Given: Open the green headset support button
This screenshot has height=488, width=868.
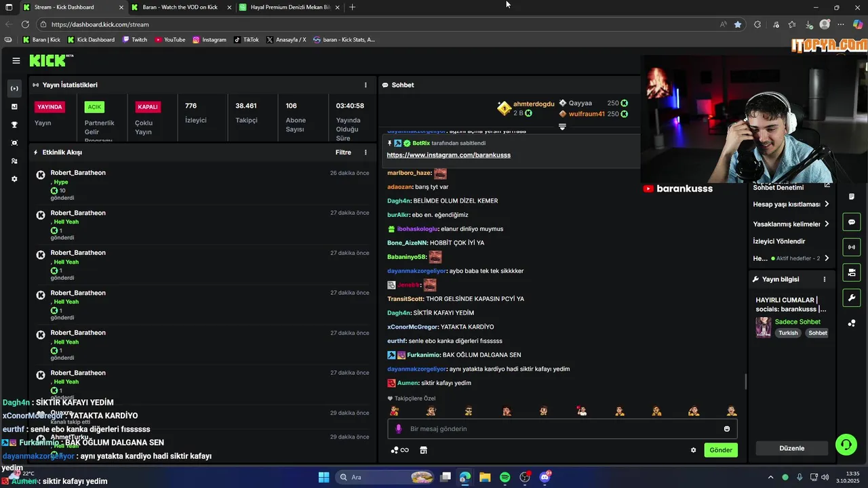Looking at the screenshot, I should (846, 445).
